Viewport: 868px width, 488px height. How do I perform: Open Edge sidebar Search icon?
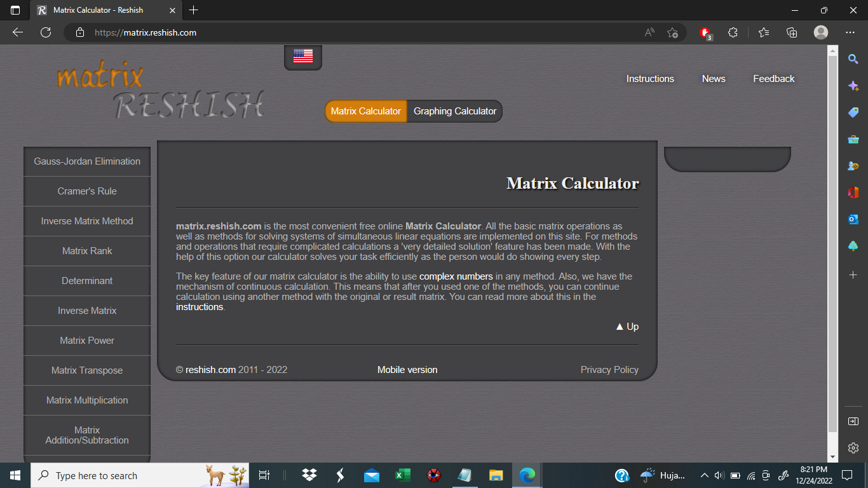853,59
